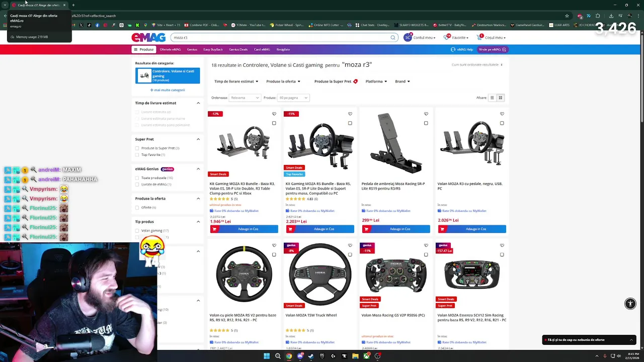Click Vinde pe eMAG button
The width and height of the screenshot is (644, 362).
point(493,49)
